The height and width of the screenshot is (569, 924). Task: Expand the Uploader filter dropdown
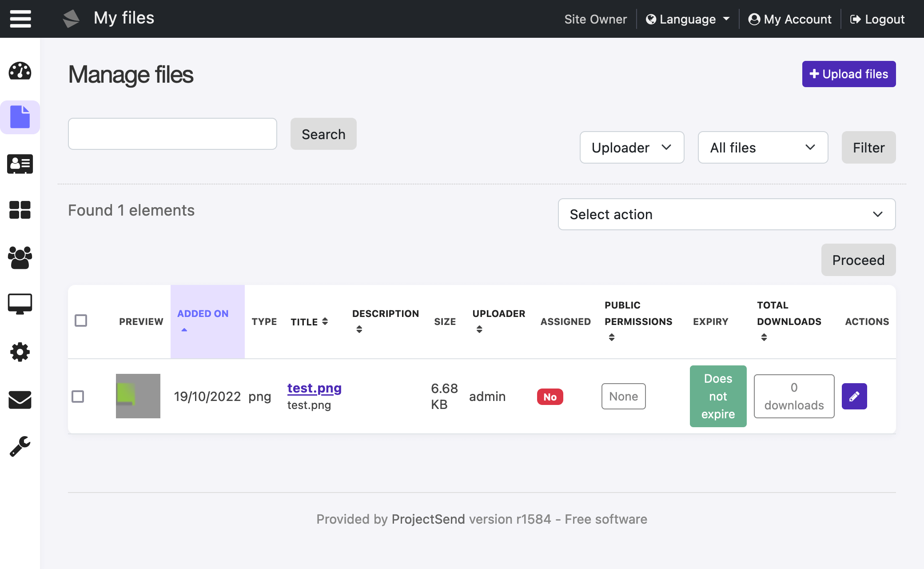[631, 148]
